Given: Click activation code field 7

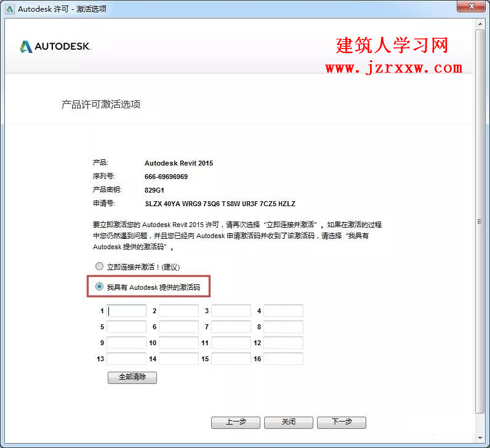Looking at the screenshot, I should pos(231,327).
